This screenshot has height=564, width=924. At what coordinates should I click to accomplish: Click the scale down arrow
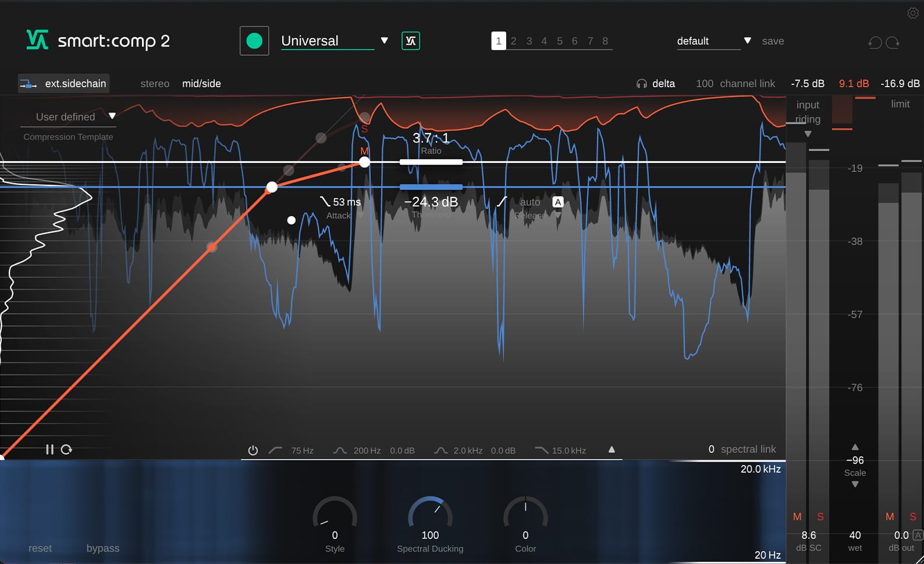pyautogui.click(x=855, y=484)
